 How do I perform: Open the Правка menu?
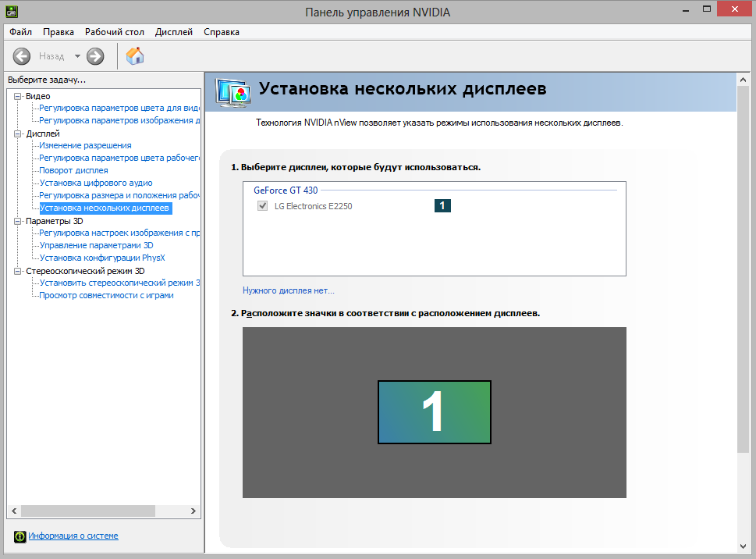click(59, 32)
